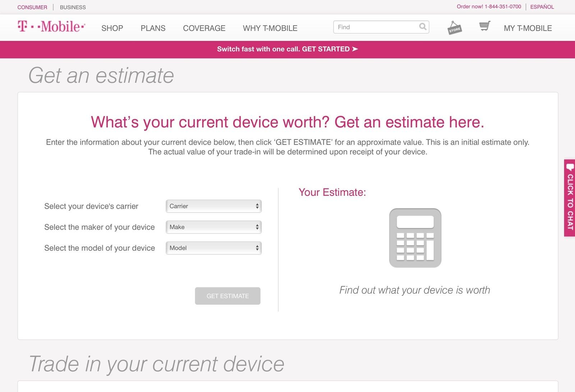
Task: Open the store locator icon
Action: [454, 27]
